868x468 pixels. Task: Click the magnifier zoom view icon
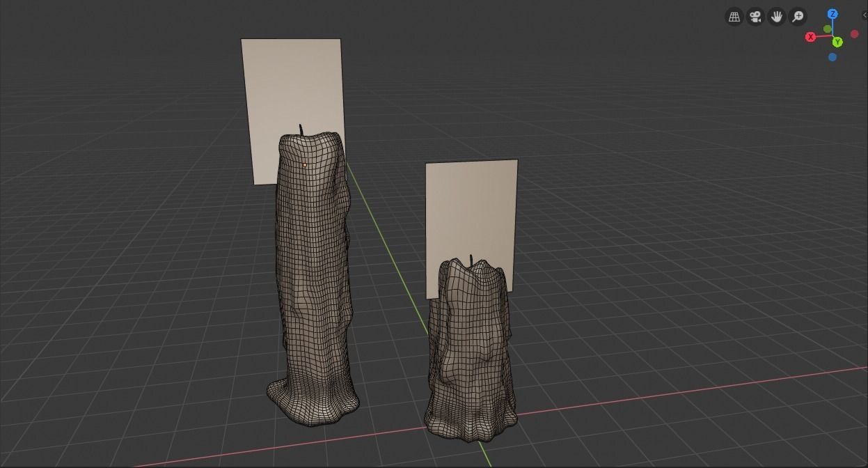(798, 16)
